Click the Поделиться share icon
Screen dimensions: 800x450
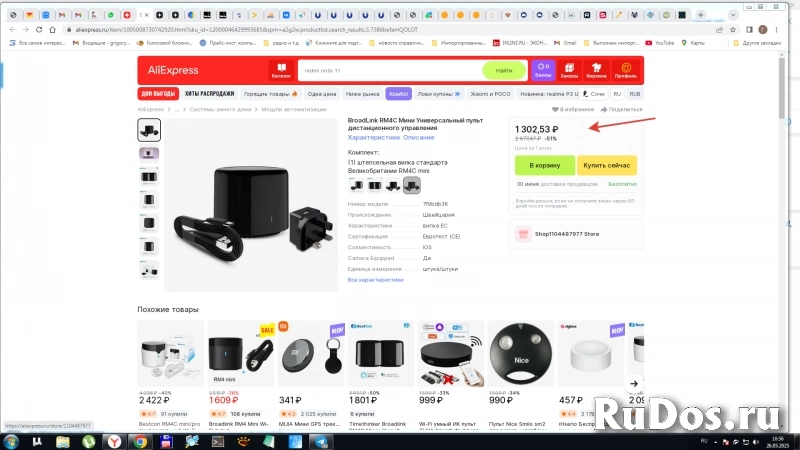click(604, 109)
